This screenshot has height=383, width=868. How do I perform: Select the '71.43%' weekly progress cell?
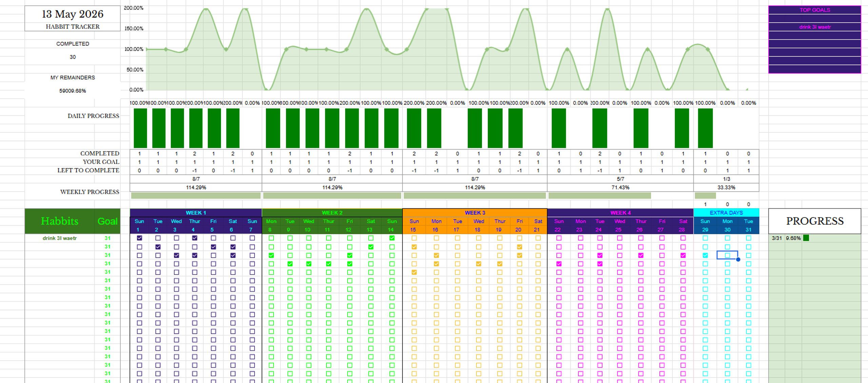(x=620, y=187)
